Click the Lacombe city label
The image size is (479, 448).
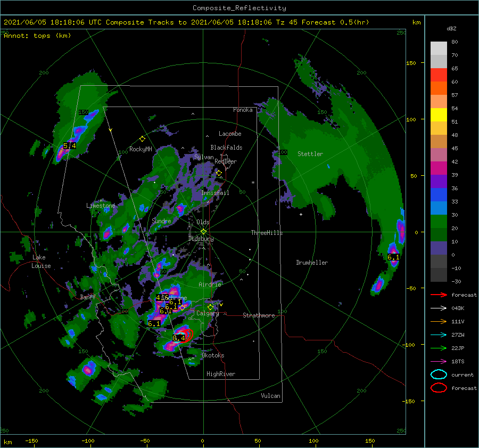coord(230,134)
